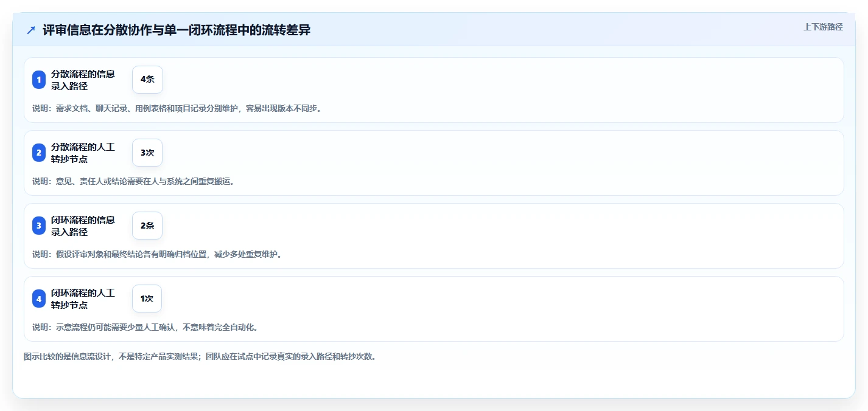Click the note starting 说明：示意流程仍可能
This screenshot has width=868, height=411.
pyautogui.click(x=145, y=327)
